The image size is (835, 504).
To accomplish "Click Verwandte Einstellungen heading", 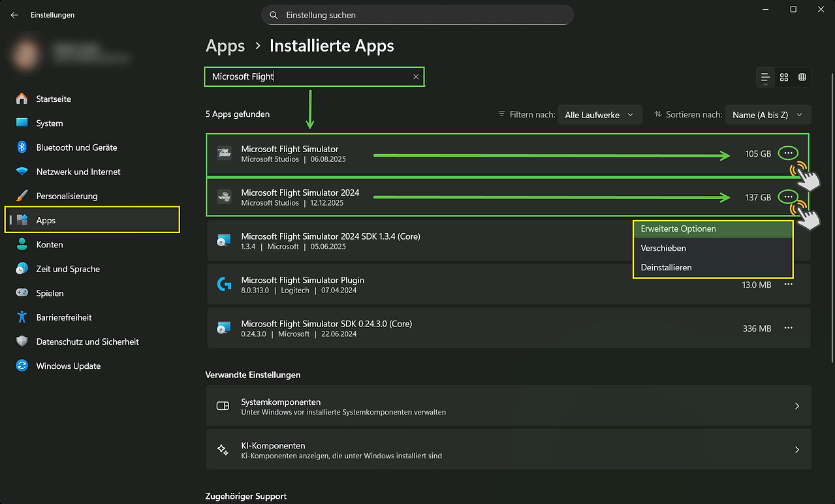I will pyautogui.click(x=253, y=375).
